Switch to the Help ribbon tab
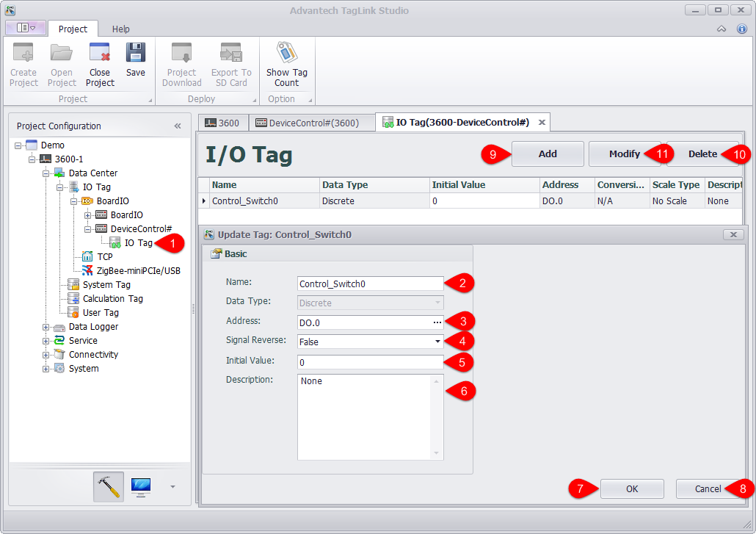756x534 pixels. [121, 29]
